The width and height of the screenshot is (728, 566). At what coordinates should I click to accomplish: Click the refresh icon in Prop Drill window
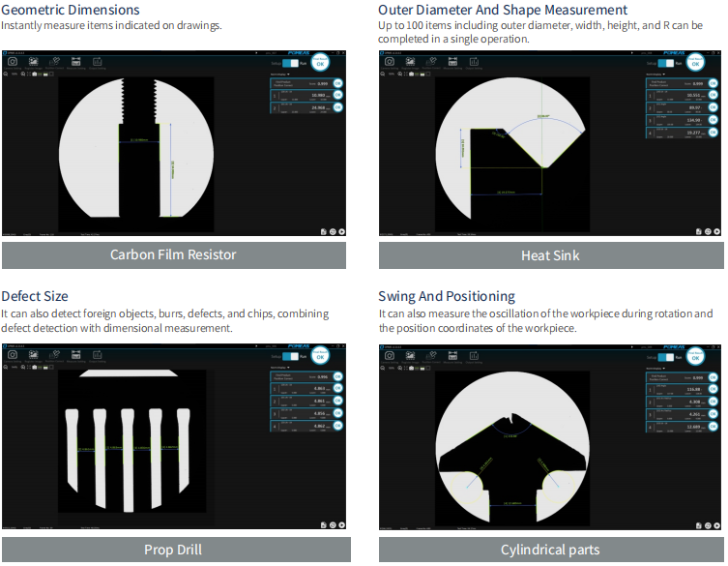coord(332,524)
